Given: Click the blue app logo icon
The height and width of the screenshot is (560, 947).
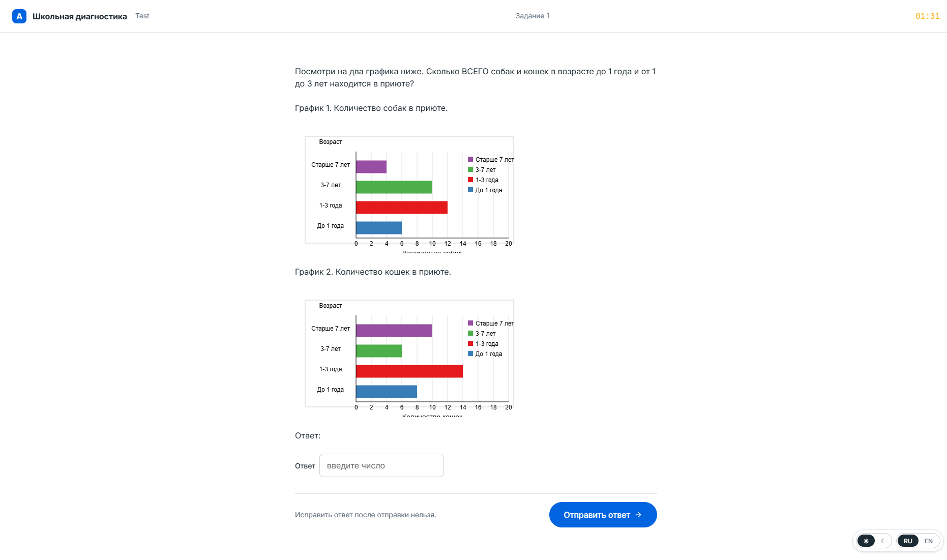Looking at the screenshot, I should click(x=19, y=16).
